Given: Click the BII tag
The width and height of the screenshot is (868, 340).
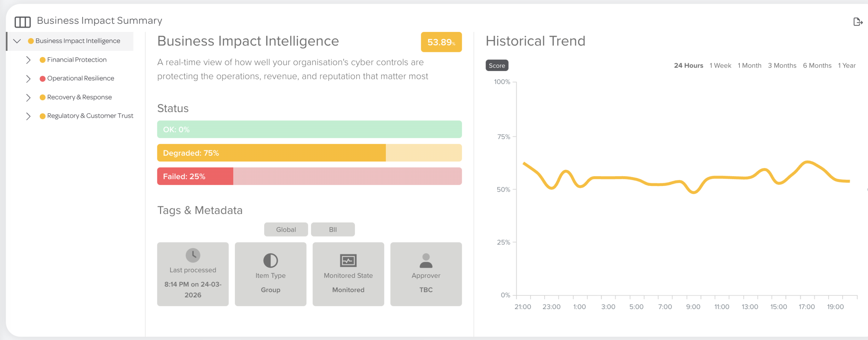Looking at the screenshot, I should click(333, 229).
